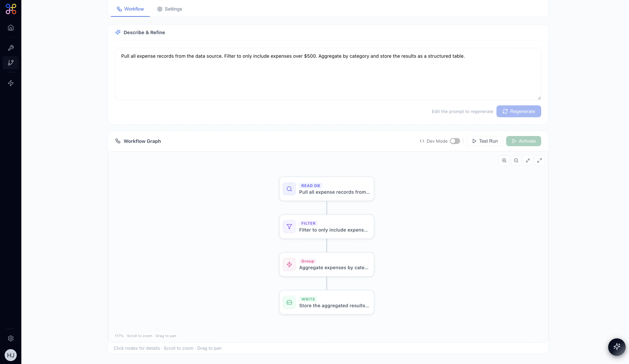This screenshot has height=364, width=629.
Task: Open the lightning bolt sidebar icon
Action: [10, 83]
